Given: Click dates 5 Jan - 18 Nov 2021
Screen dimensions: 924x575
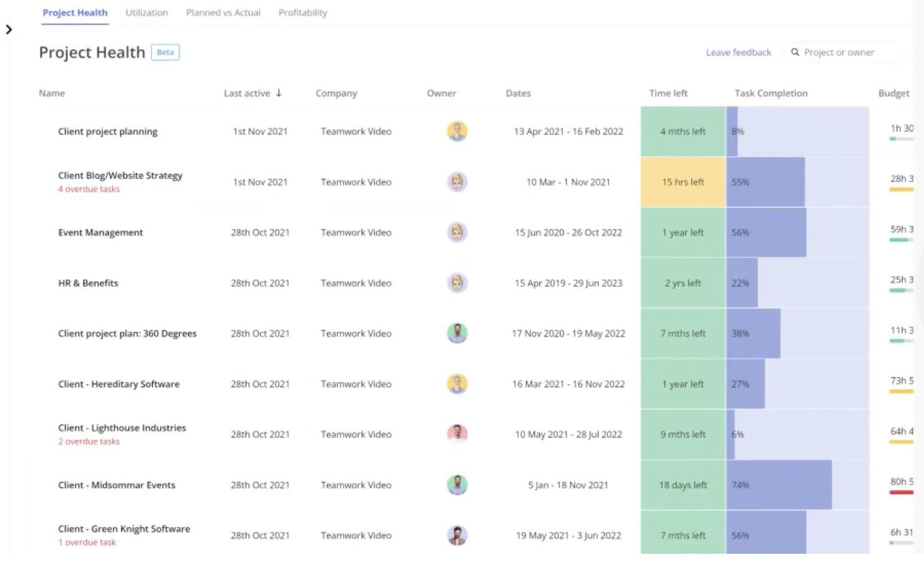Looking at the screenshot, I should tap(568, 485).
